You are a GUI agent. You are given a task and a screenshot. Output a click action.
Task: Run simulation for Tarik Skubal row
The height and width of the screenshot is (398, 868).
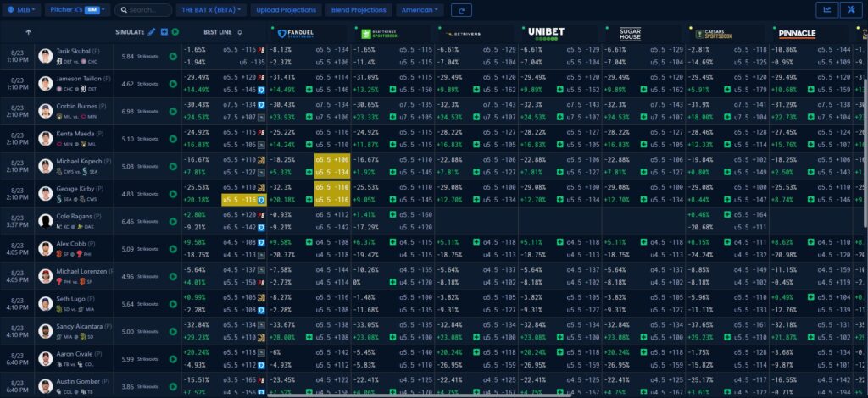pyautogui.click(x=173, y=56)
